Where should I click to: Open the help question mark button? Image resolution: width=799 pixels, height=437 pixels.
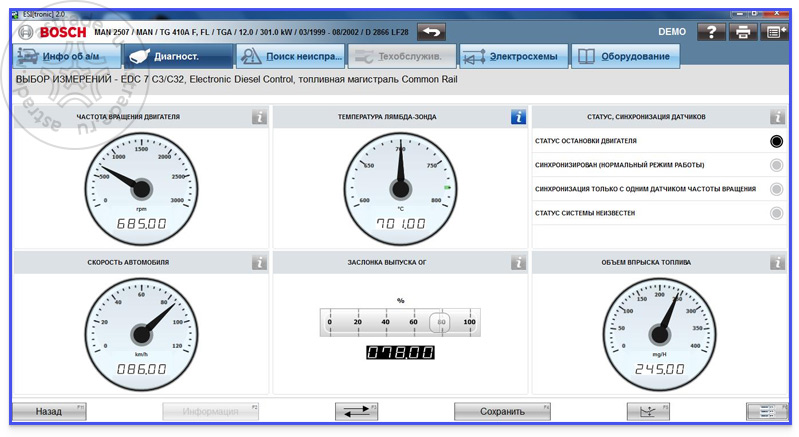(x=711, y=32)
